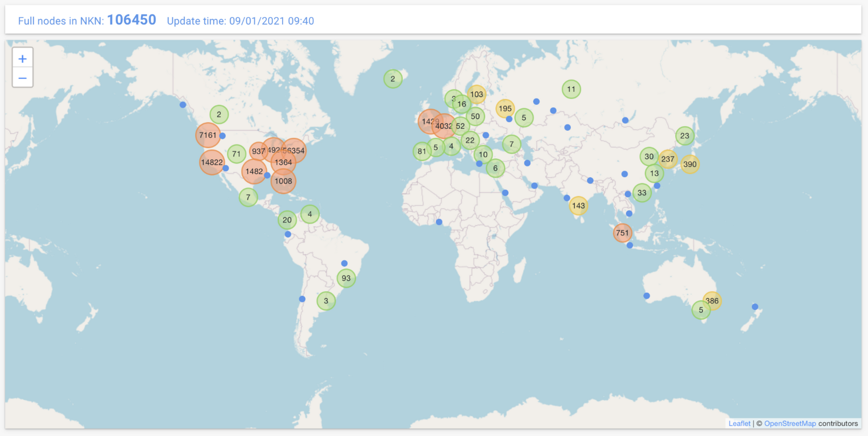Screen dimensions: 868x436
Task: Expand the 22 cluster in Italy
Action: point(470,140)
